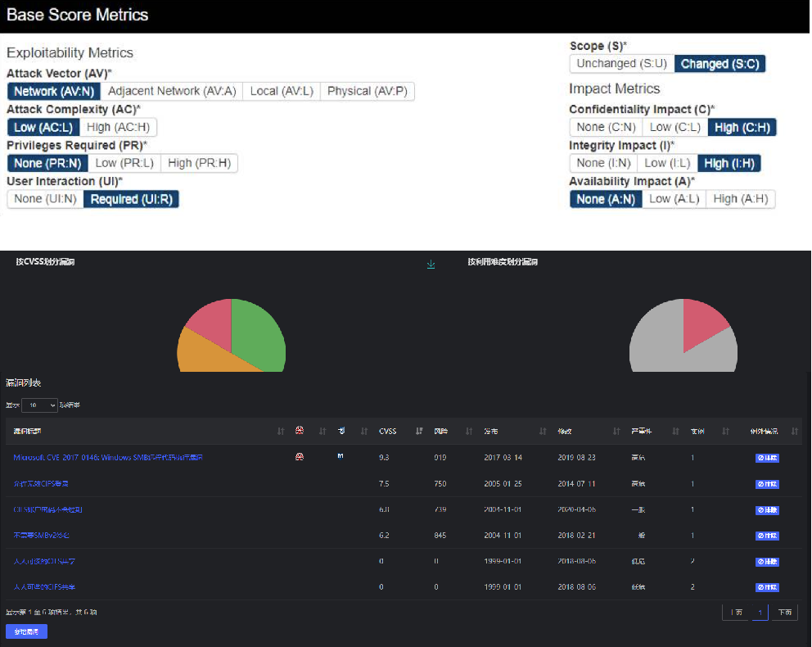Go to page 1 in pagination
This screenshot has width=812, height=647.
(x=760, y=613)
